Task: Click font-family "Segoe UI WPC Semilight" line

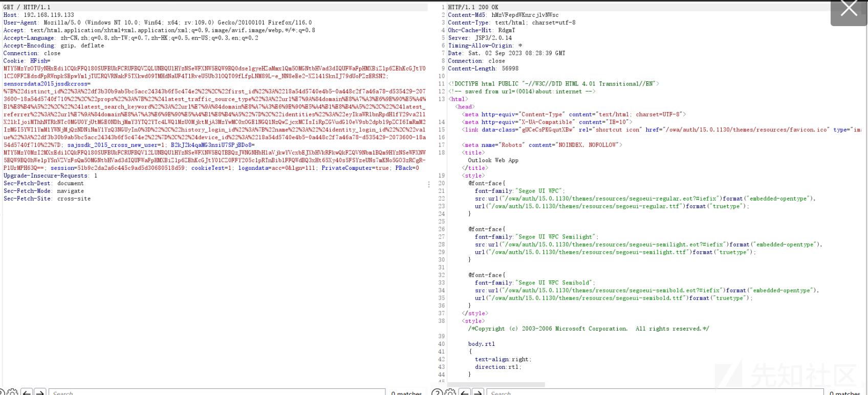Action: click(536, 237)
